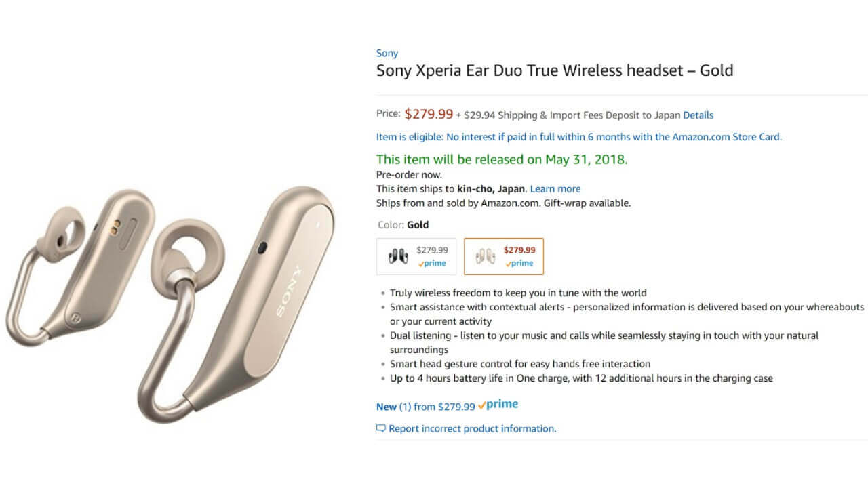
Task: Select the black color option price
Action: point(432,250)
